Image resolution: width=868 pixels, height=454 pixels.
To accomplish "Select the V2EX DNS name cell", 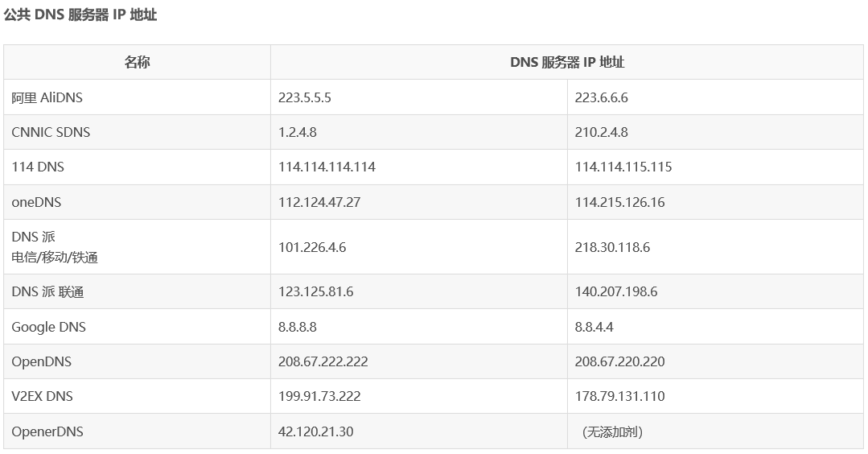I will click(x=138, y=396).
